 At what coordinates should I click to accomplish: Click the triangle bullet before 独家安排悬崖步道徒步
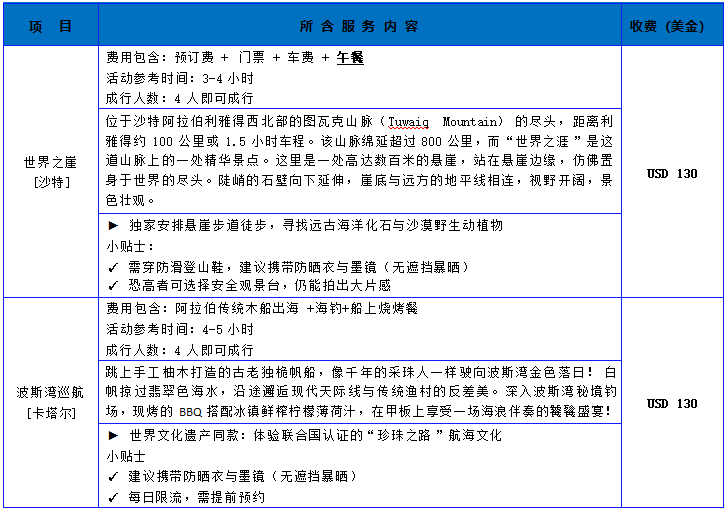click(112, 226)
